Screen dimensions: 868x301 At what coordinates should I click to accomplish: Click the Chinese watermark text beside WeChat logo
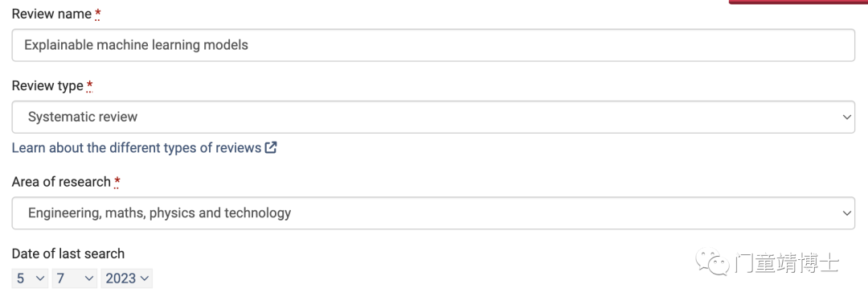787,262
